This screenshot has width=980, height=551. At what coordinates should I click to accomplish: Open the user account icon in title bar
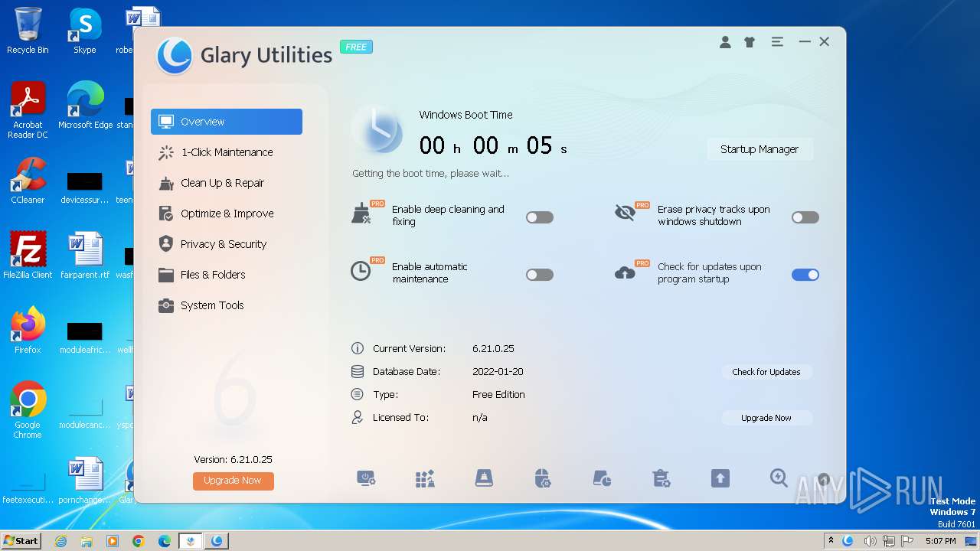[725, 42]
